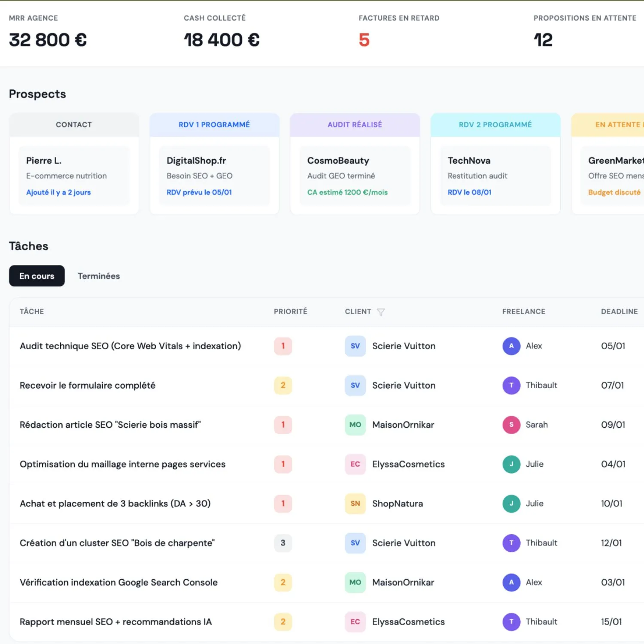Select Julie's avatar on the backlinks task
Image resolution: width=644 pixels, height=644 pixels.
(x=511, y=504)
